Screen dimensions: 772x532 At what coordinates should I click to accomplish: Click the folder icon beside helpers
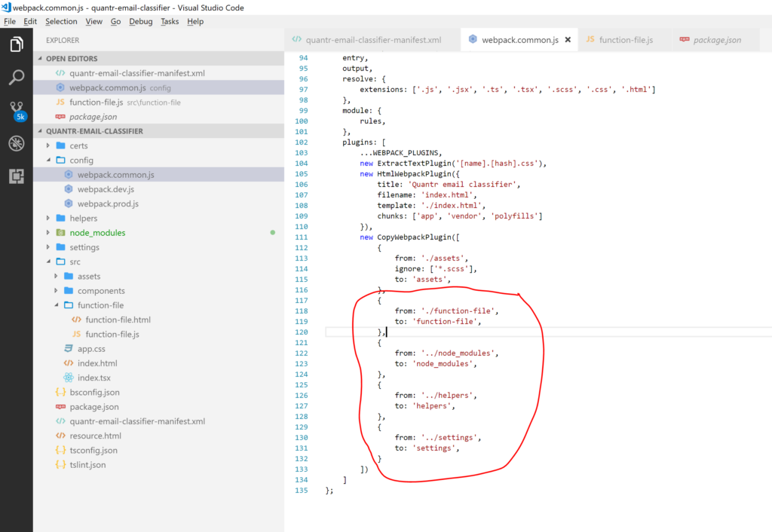pos(60,218)
